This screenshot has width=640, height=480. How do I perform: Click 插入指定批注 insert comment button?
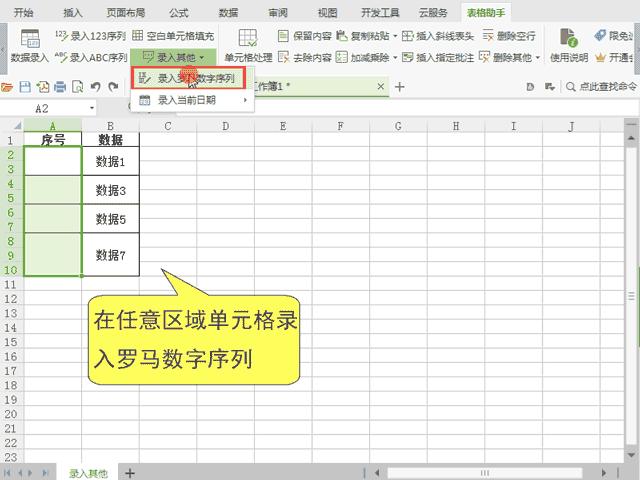[438, 58]
